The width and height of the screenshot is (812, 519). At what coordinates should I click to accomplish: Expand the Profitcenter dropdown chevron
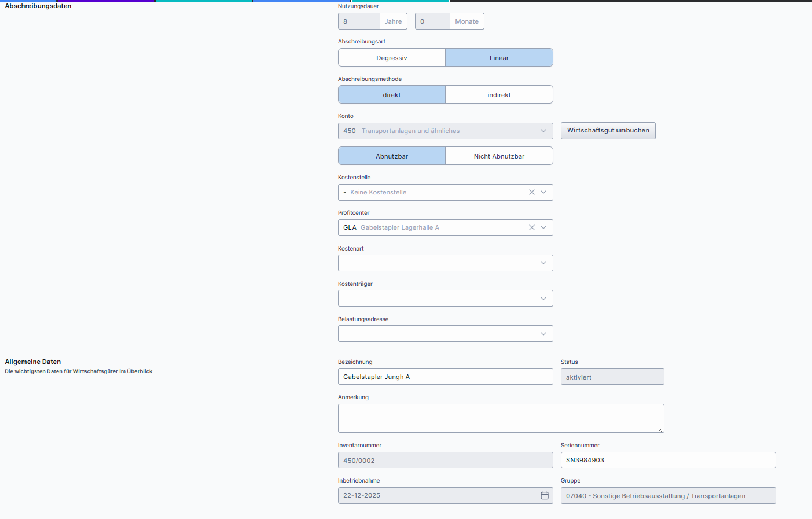pyautogui.click(x=543, y=227)
